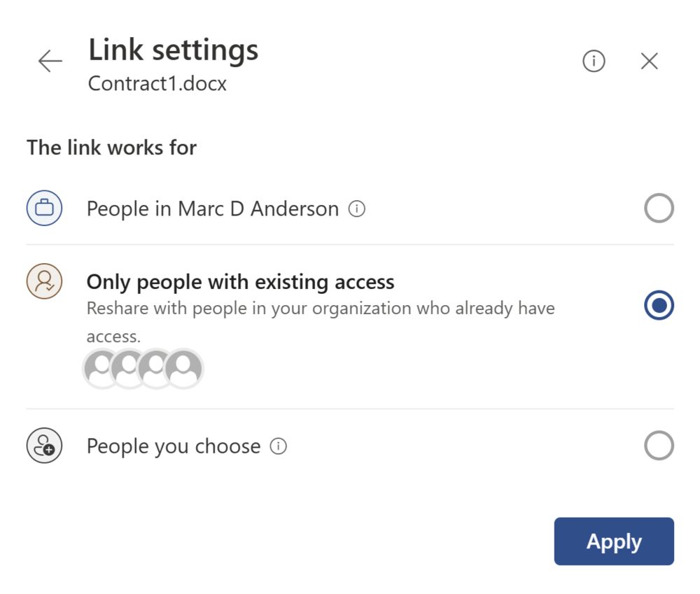
Task: Choose the People in Marc D Anderson label
Action: (213, 209)
